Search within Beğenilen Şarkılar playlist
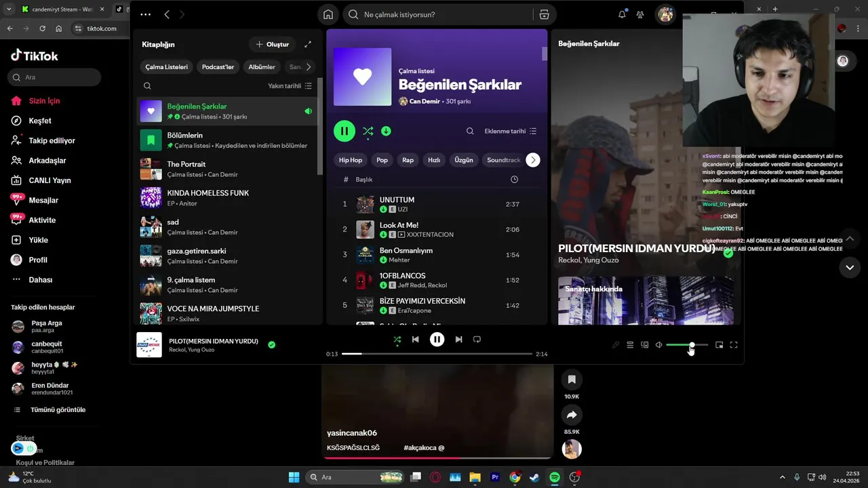 pos(470,131)
